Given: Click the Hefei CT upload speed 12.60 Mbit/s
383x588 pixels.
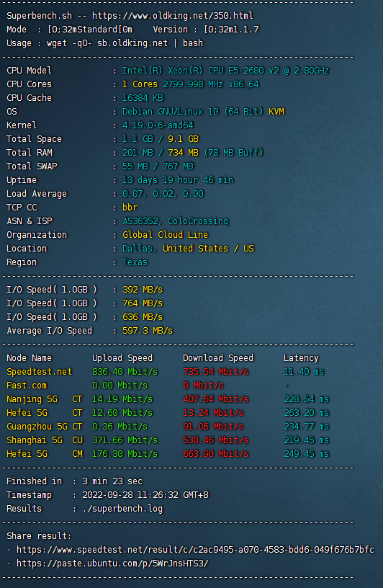Looking at the screenshot, I should tap(122, 412).
